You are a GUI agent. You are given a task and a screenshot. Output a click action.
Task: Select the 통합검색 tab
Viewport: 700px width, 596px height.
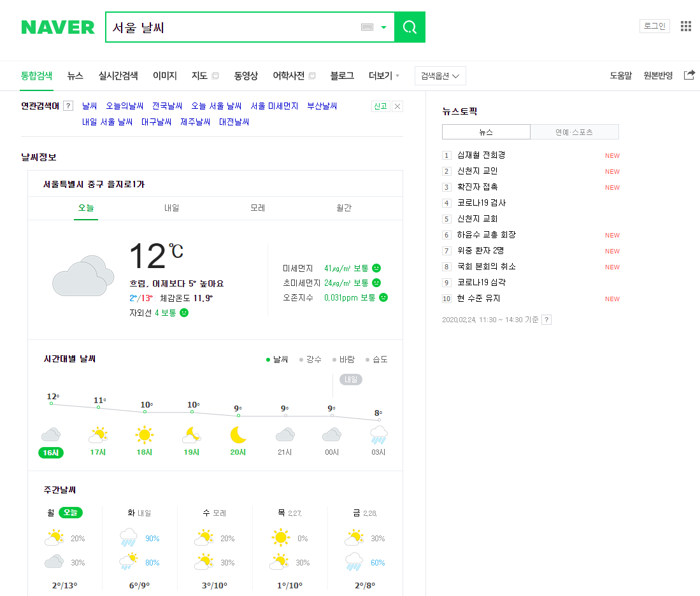pos(36,75)
